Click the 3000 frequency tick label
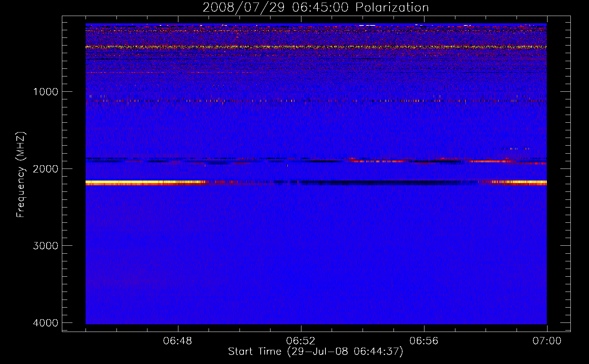589x364 pixels. pyautogui.click(x=46, y=246)
